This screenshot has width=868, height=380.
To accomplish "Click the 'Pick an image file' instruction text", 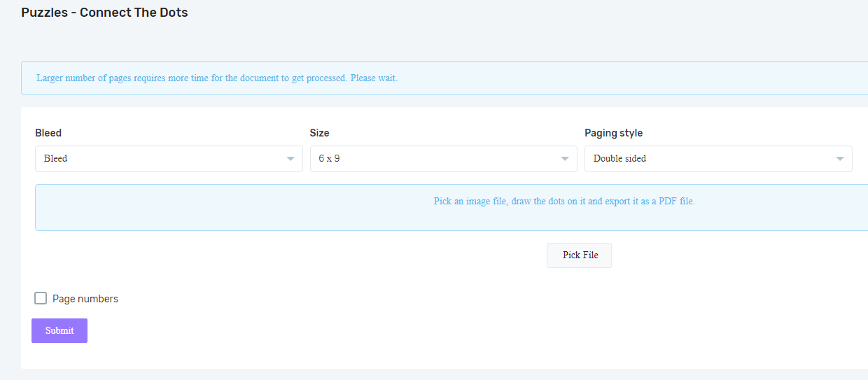I will pyautogui.click(x=564, y=202).
